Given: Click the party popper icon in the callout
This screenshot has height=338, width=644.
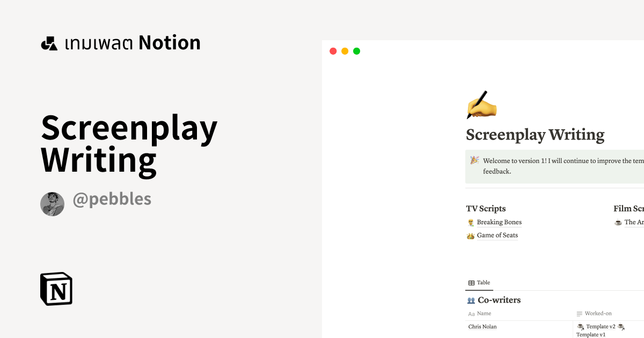Looking at the screenshot, I should coord(473,159).
